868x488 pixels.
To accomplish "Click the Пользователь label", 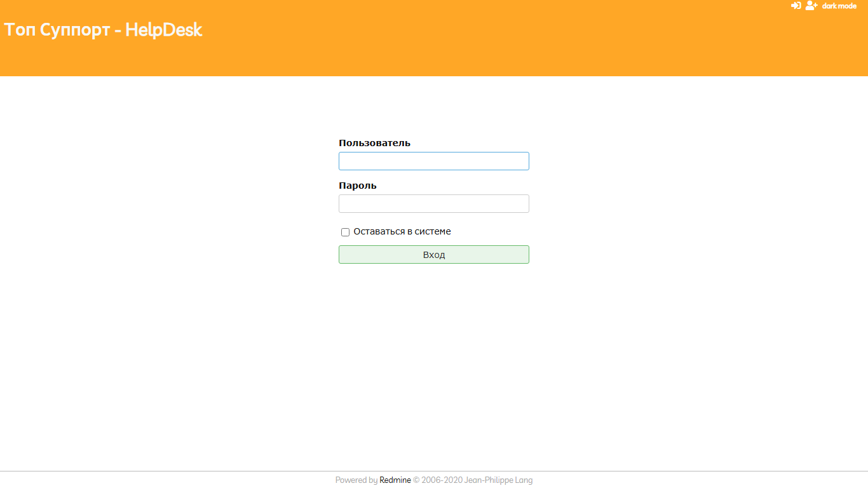I will 374,143.
